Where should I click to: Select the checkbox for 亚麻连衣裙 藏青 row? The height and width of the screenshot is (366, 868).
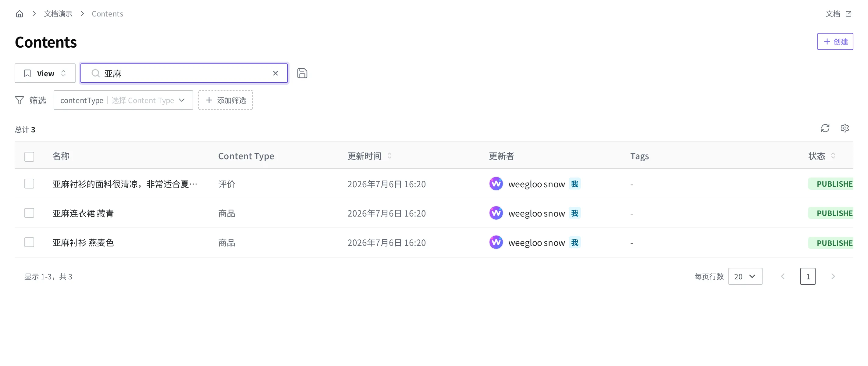29,213
